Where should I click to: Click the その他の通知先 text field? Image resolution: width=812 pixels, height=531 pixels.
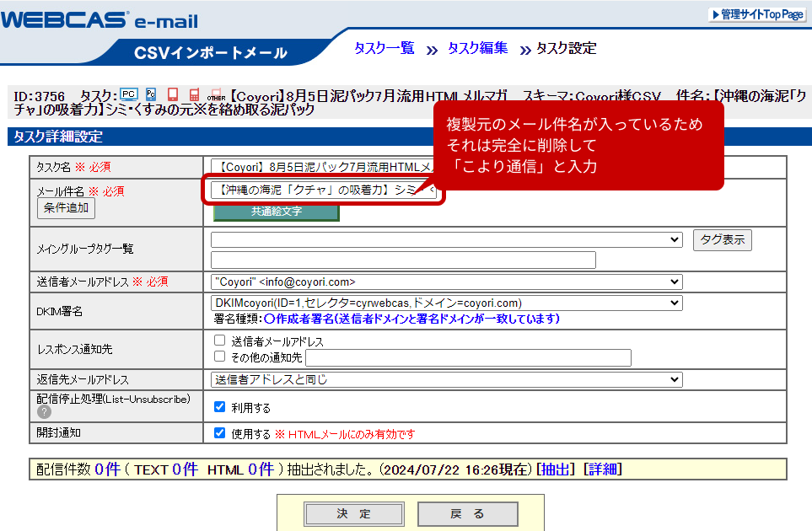[468, 357]
